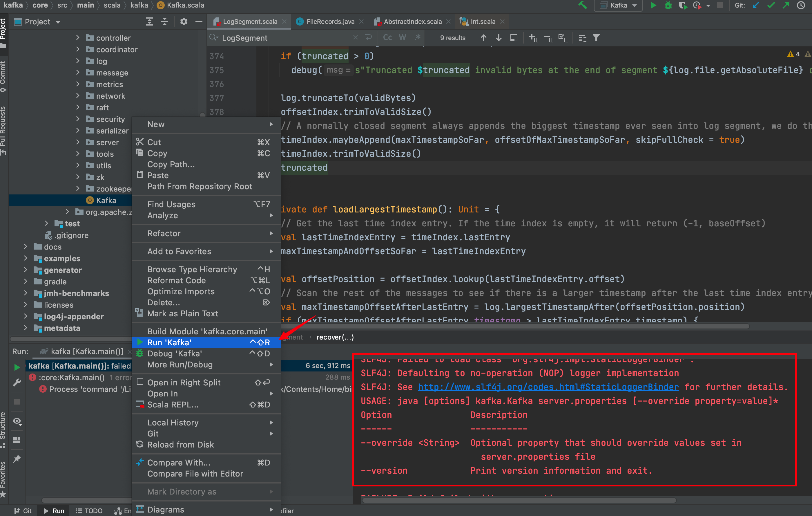Switch to the FileRecords.java tab
The image size is (812, 516).
[x=330, y=21]
